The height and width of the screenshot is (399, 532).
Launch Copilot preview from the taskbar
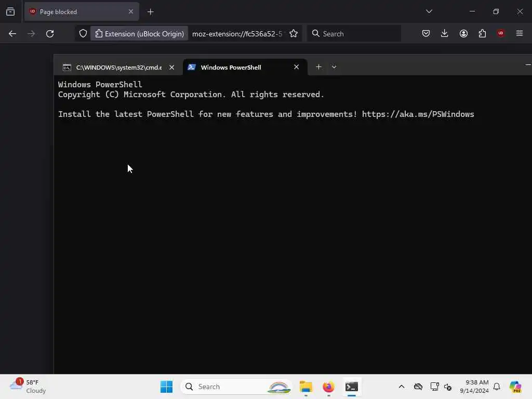point(515,387)
